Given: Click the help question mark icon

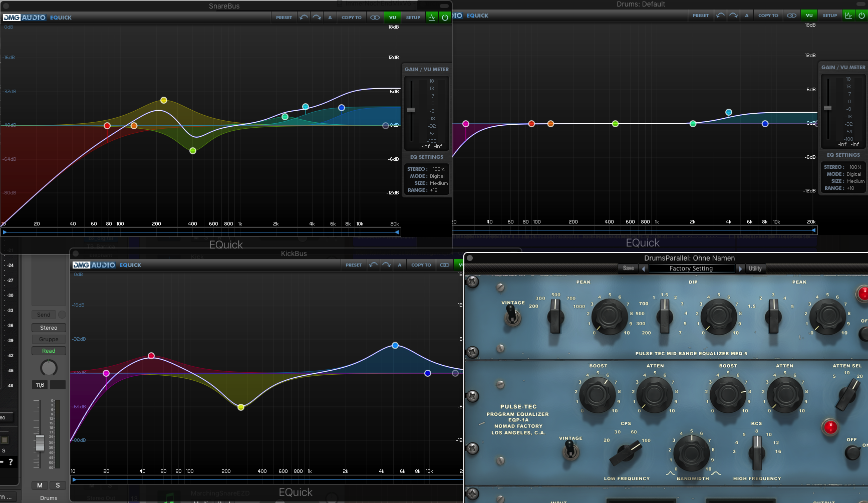Looking at the screenshot, I should point(11,462).
